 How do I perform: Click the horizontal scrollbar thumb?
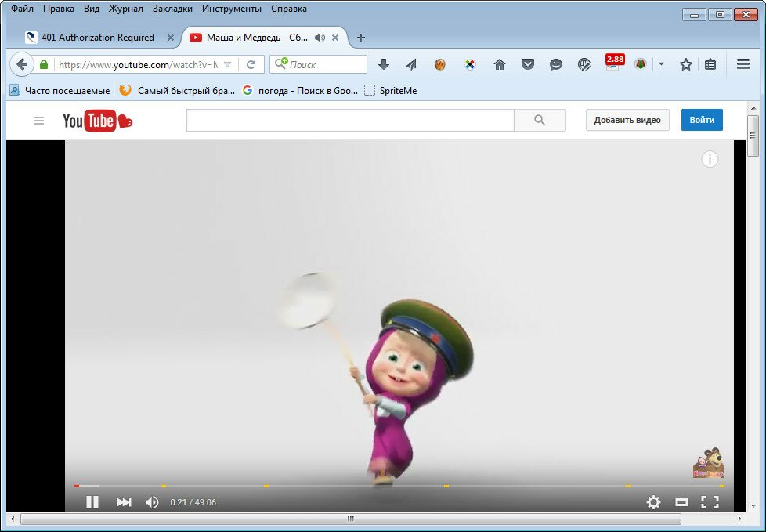coord(350,519)
